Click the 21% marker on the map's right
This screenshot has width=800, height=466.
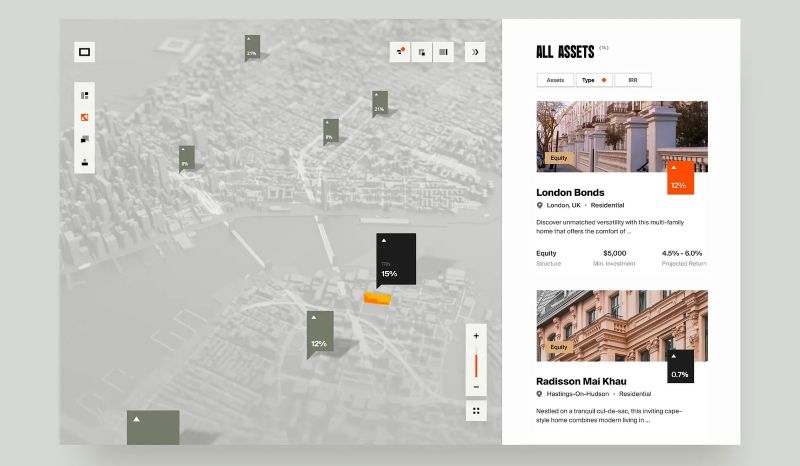click(x=380, y=103)
